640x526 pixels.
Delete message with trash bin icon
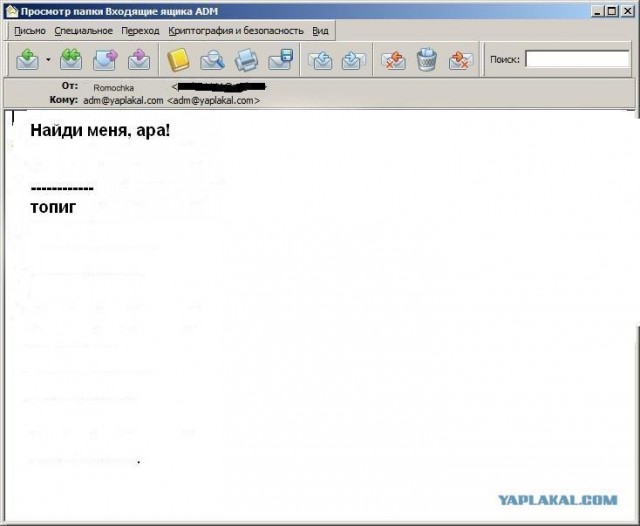pyautogui.click(x=427, y=60)
